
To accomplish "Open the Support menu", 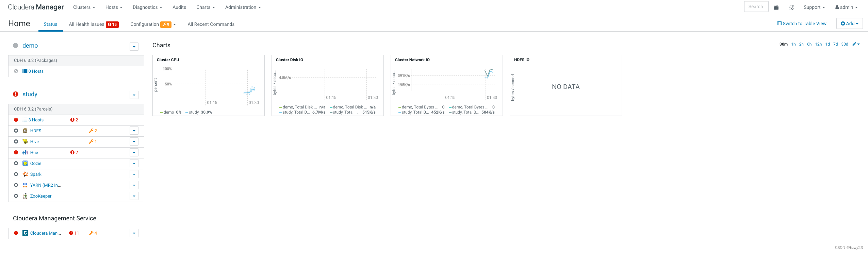I will pyautogui.click(x=814, y=7).
